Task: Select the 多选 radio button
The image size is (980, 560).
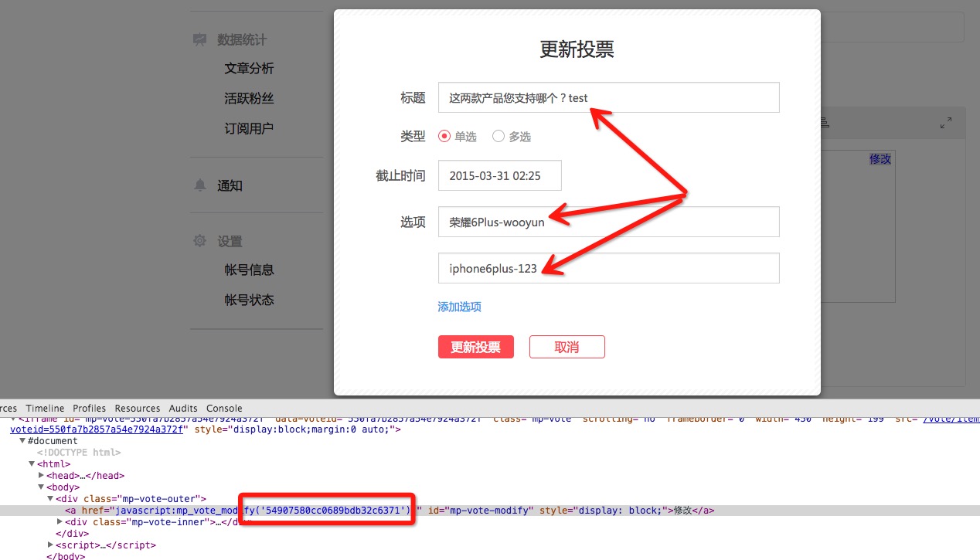Action: (x=499, y=136)
